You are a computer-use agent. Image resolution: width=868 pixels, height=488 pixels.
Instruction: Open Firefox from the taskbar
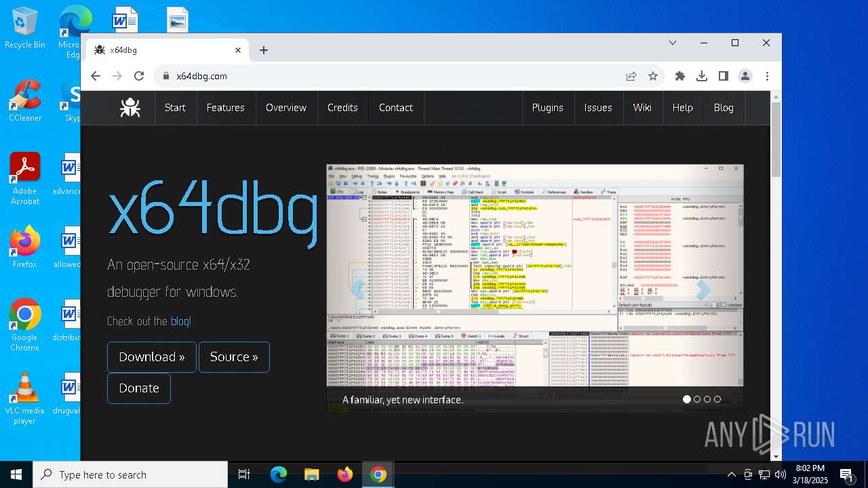(x=344, y=474)
